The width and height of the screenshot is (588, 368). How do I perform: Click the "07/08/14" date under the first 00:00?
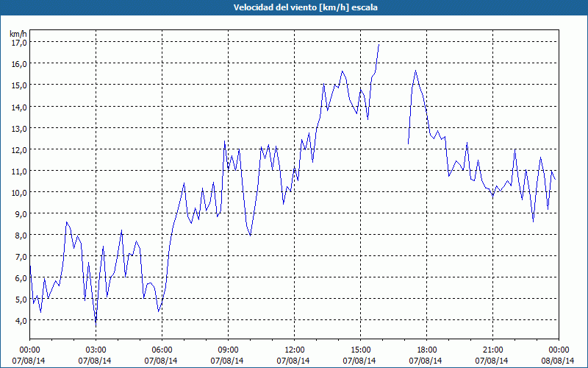[x=29, y=361]
